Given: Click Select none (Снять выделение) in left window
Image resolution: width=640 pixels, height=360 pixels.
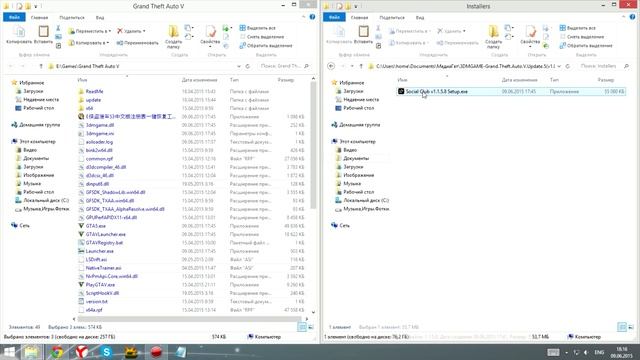Looking at the screenshot, I should coord(262,37).
